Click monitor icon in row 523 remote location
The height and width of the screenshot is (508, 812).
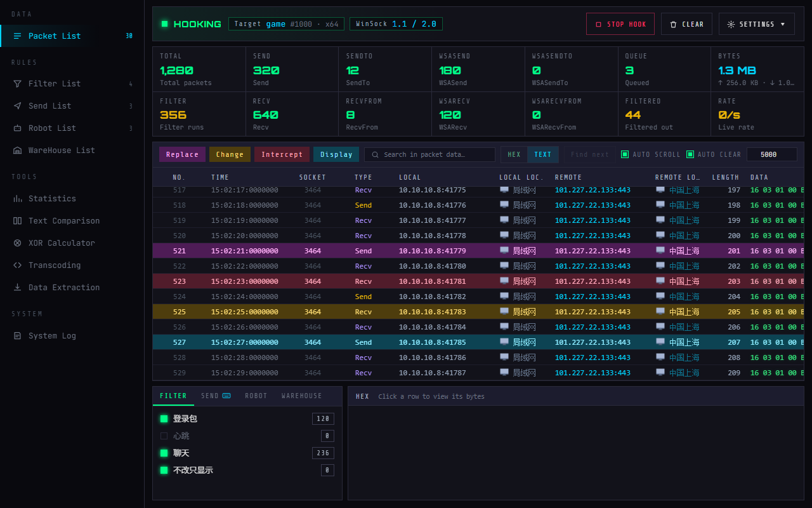660,281
